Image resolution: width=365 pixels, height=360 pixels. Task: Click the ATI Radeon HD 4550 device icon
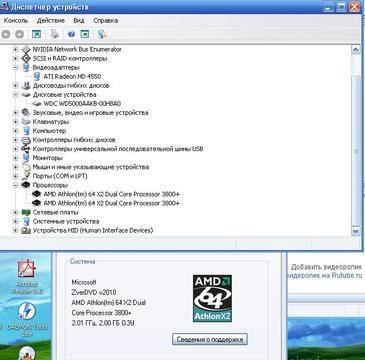(37, 76)
